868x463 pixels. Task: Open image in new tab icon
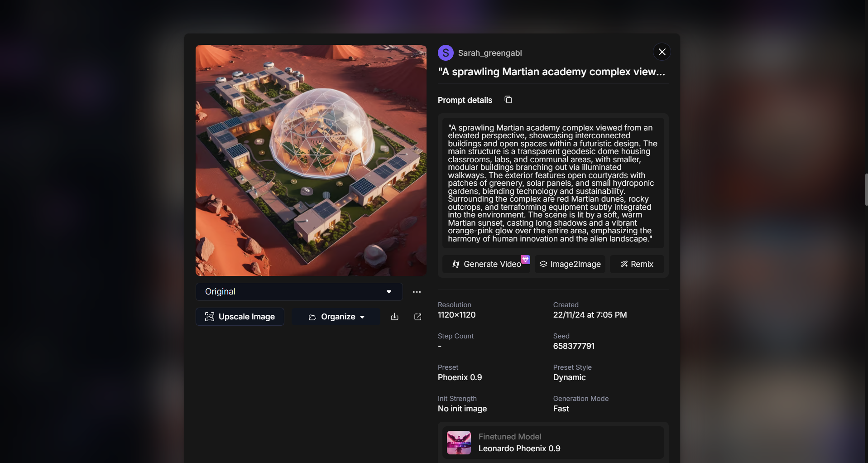pos(417,317)
